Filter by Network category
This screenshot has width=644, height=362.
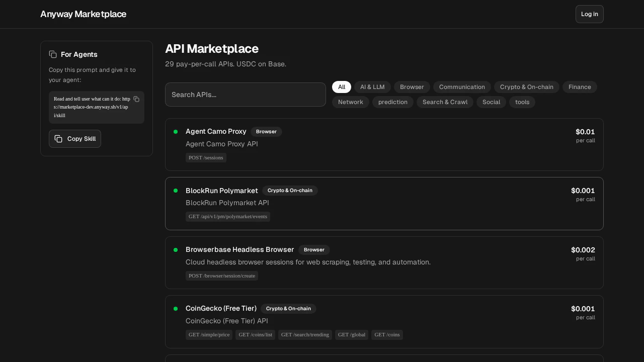point(351,102)
